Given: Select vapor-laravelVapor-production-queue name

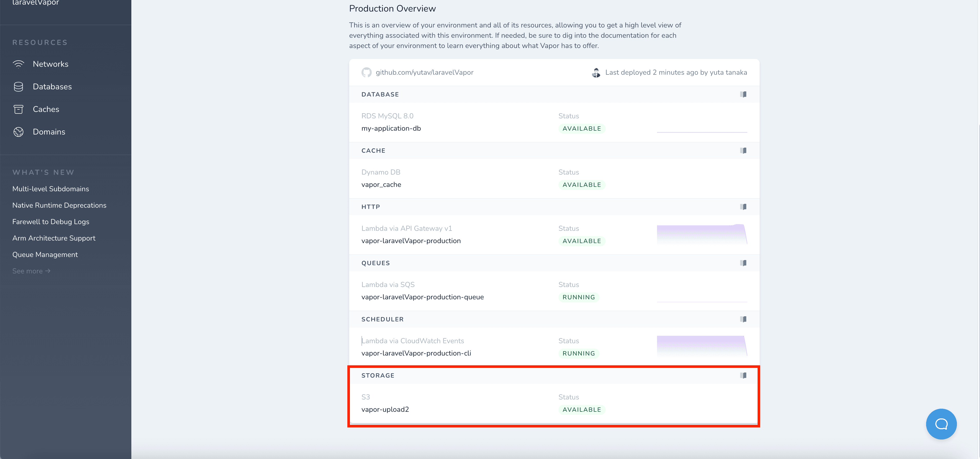Looking at the screenshot, I should tap(423, 297).
